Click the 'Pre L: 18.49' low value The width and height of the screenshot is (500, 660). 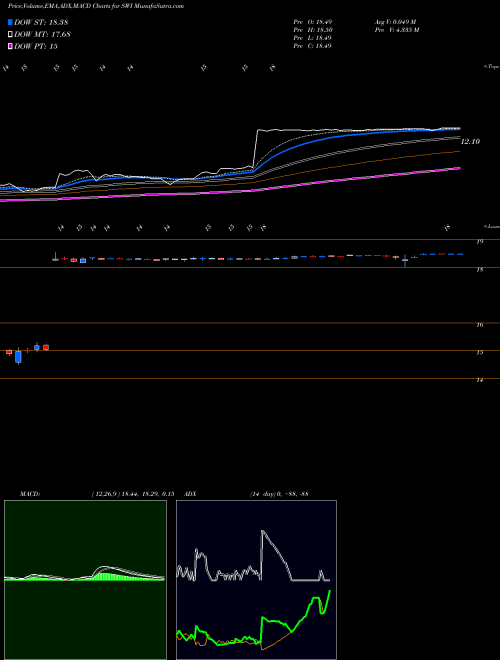point(312,38)
